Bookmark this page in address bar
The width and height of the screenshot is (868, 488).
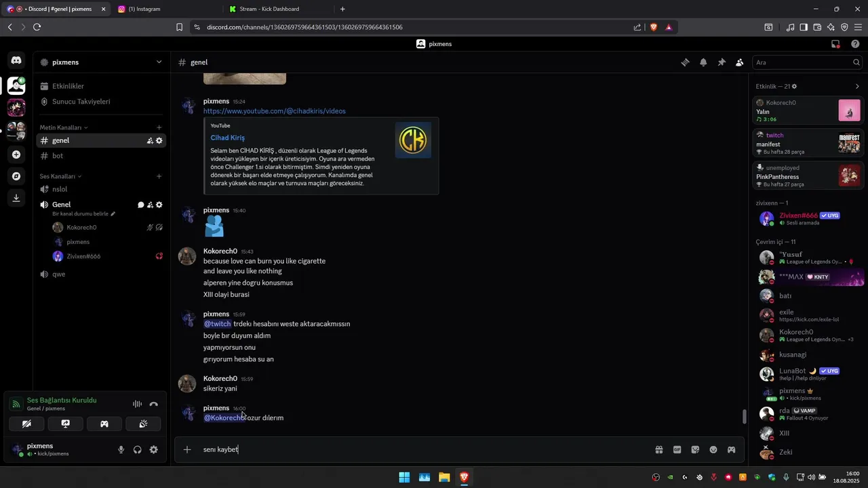179,27
